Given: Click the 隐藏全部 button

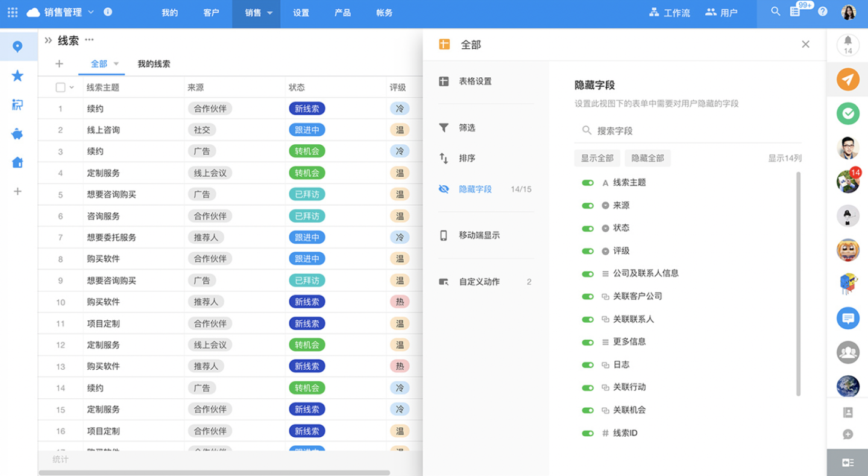Looking at the screenshot, I should [647, 158].
